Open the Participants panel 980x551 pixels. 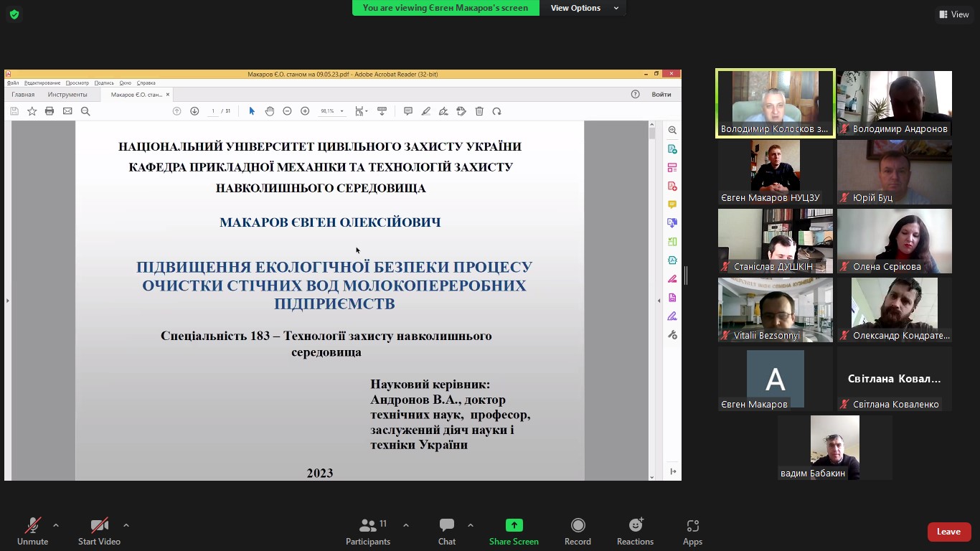point(368,532)
